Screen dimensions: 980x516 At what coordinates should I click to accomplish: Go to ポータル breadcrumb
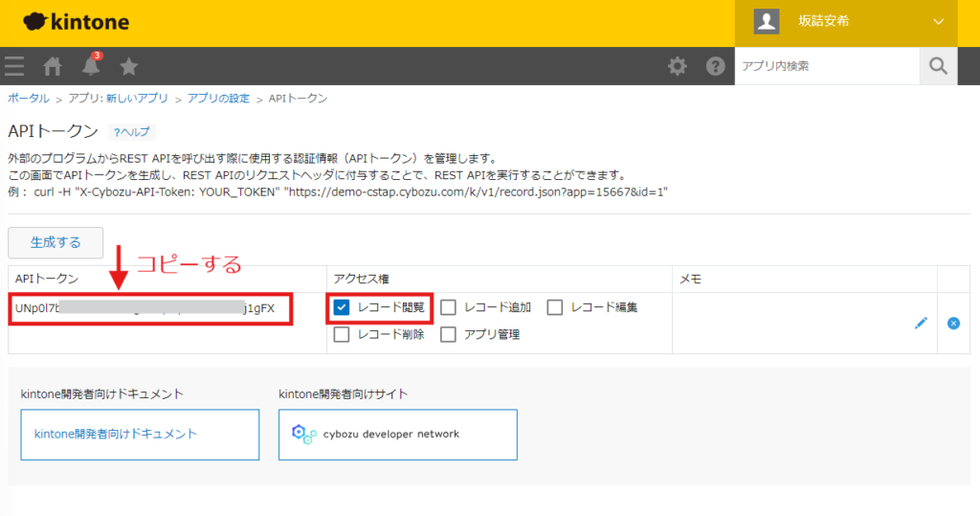pos(29,99)
